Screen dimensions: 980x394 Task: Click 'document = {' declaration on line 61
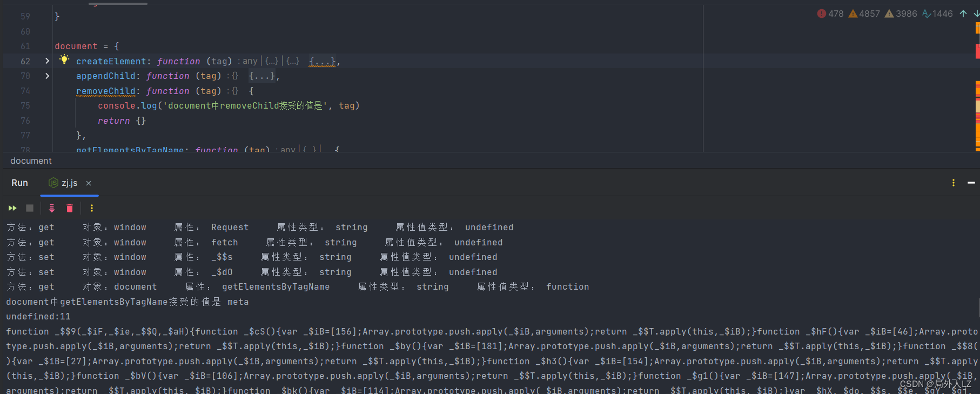coord(87,46)
